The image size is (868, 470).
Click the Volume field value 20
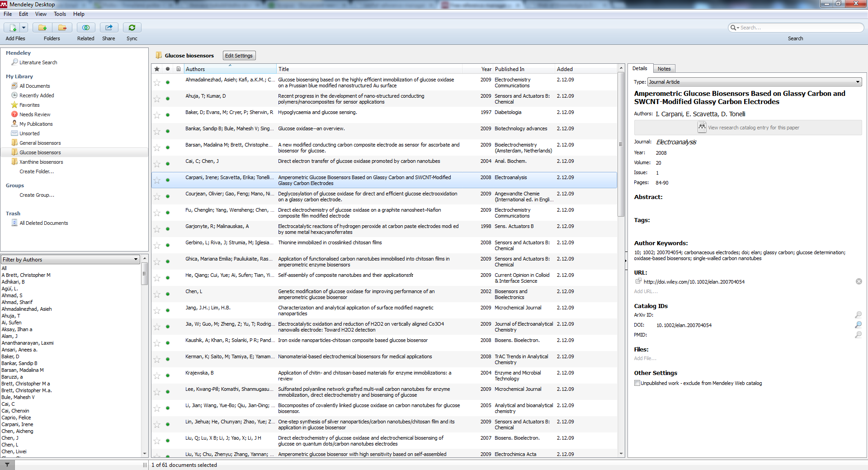658,163
